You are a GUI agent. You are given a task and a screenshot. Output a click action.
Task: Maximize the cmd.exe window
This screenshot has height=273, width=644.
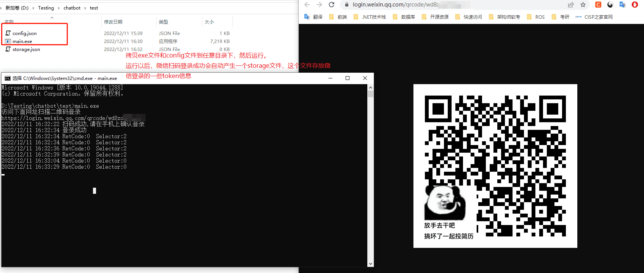click(x=348, y=78)
